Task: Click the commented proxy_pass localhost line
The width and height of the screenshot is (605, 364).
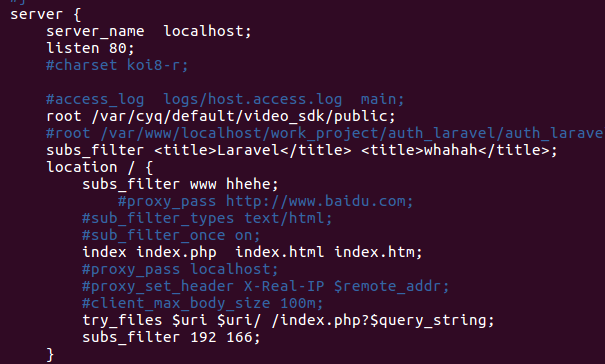Action: [x=180, y=269]
